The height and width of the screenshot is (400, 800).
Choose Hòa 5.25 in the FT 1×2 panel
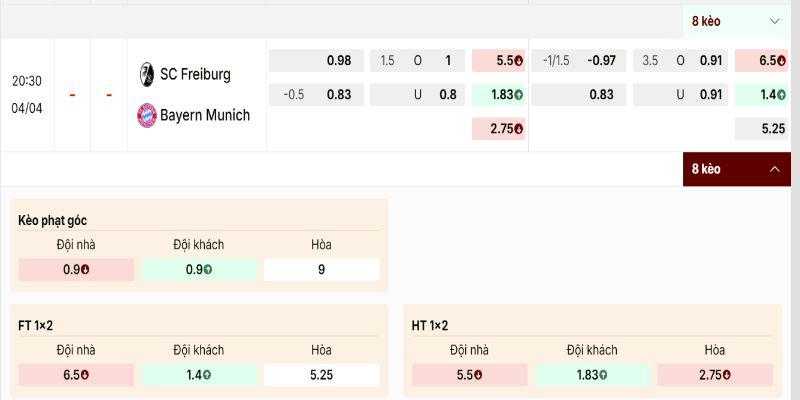(321, 375)
